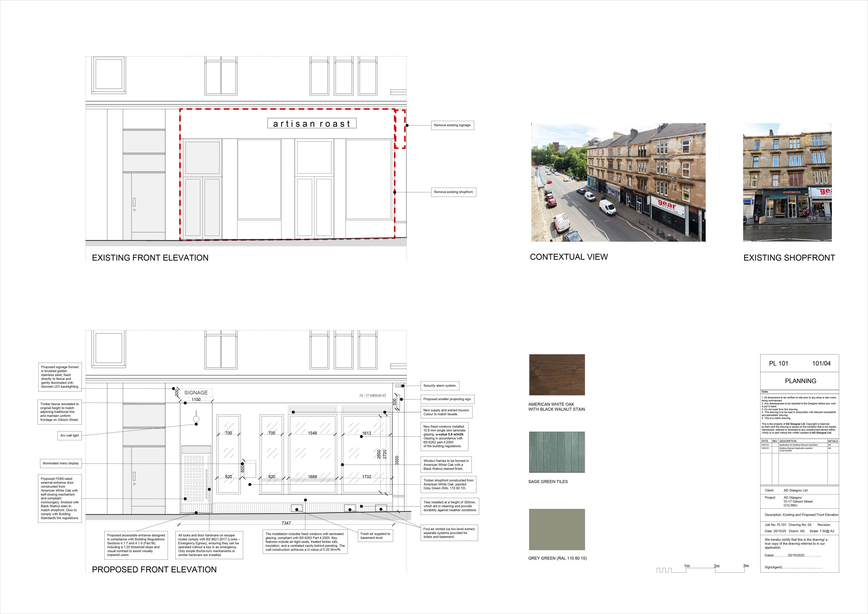Select the 'Window frames to be formed' note
868x614 pixels.
click(x=446, y=465)
